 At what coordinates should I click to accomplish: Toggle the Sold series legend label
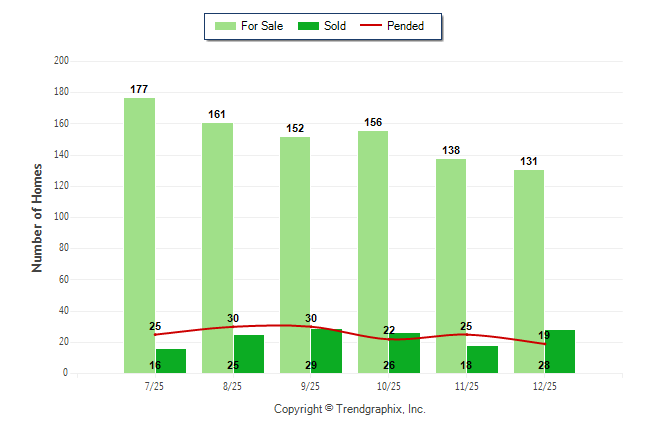335,26
